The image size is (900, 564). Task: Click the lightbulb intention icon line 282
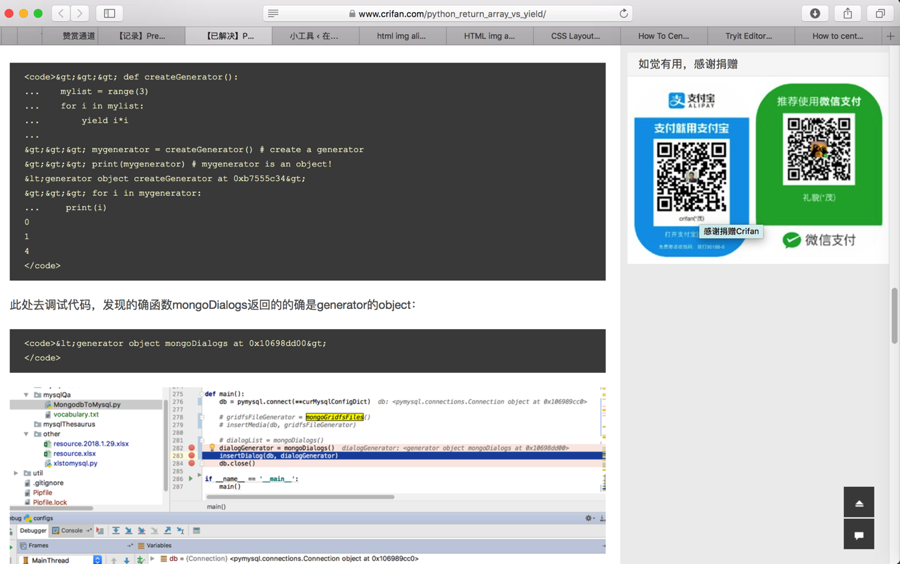(212, 448)
